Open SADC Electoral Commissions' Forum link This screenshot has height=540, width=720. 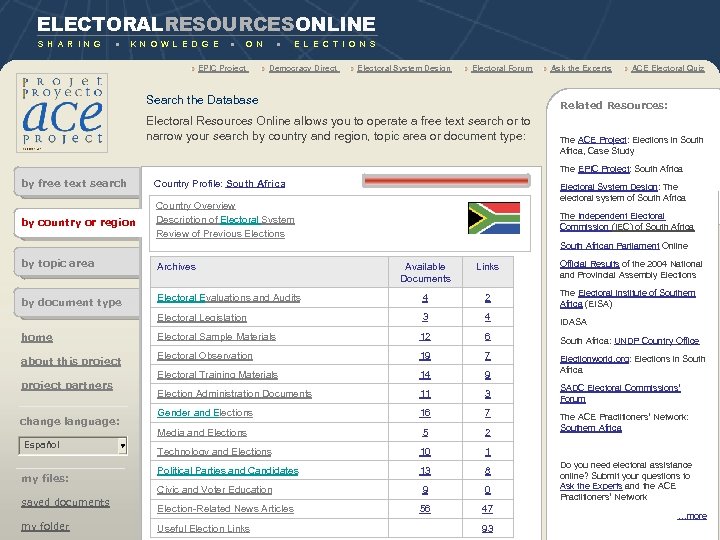click(620, 394)
